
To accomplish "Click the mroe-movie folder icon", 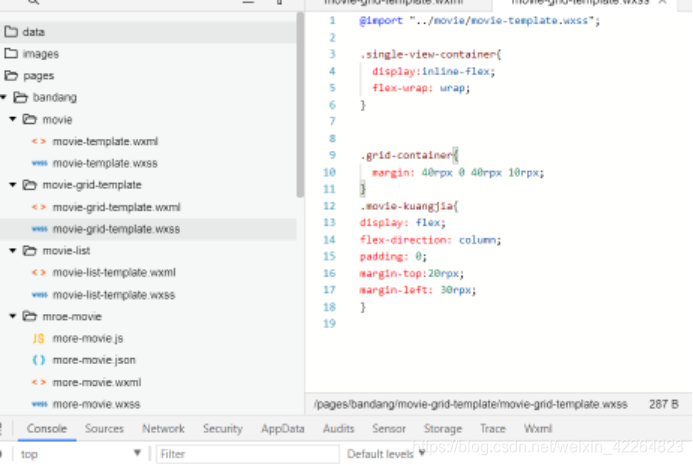I will click(x=30, y=316).
